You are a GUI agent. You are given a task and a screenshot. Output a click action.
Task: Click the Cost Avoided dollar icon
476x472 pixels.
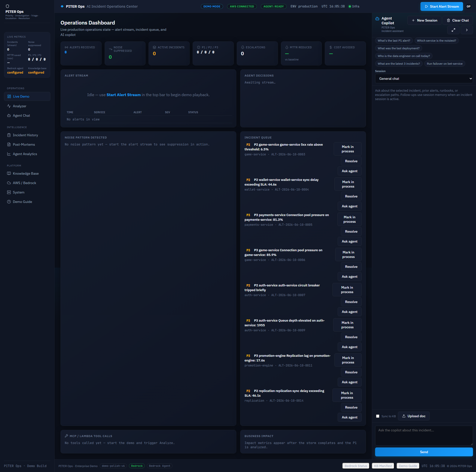331,47
